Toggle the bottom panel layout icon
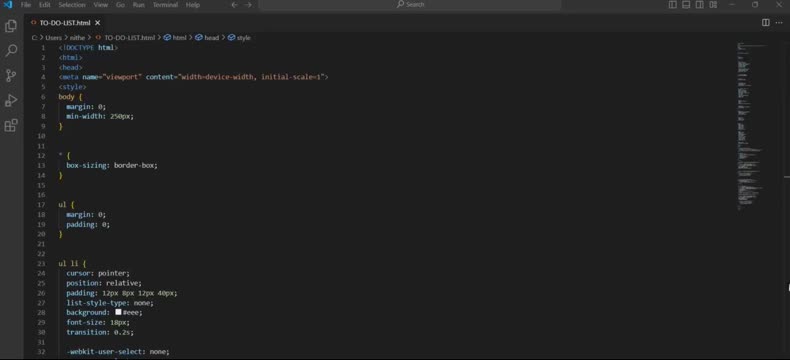The height and width of the screenshot is (360, 790). (686, 5)
